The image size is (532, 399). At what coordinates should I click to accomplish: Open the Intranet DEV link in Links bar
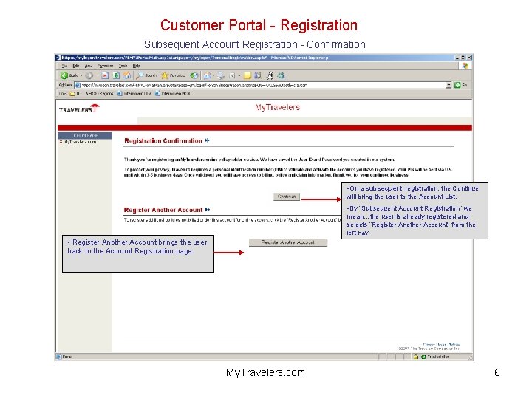coord(134,93)
